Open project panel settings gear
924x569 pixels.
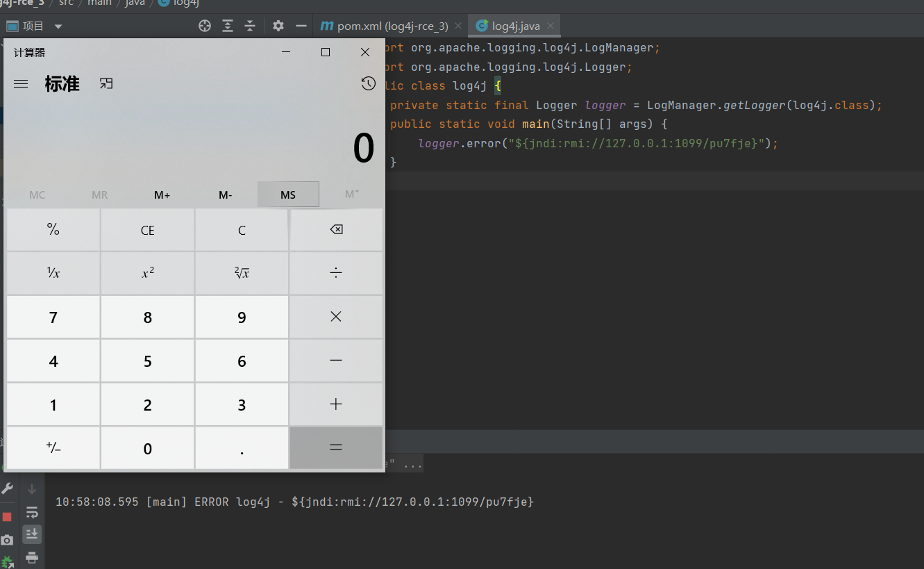pos(278,26)
